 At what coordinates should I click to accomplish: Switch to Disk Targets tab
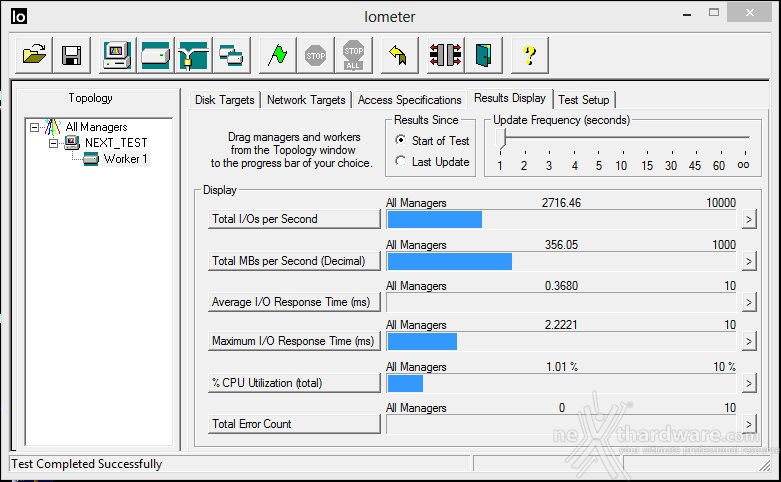[225, 100]
